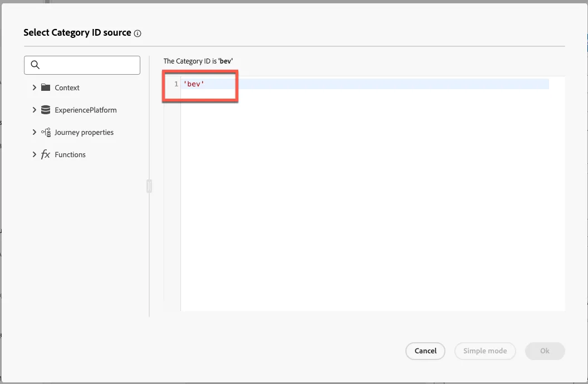Click the 'bev' expression in the editor

[194, 84]
